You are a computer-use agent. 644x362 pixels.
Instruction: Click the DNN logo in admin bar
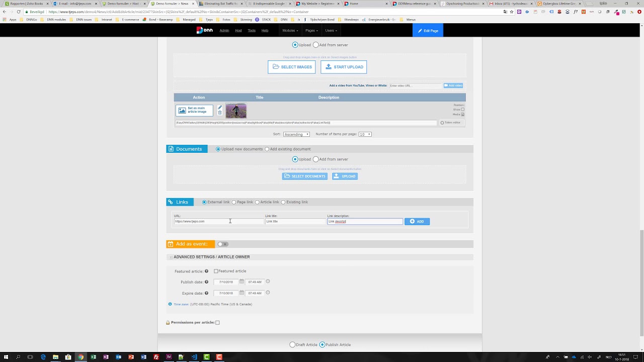[x=204, y=30]
